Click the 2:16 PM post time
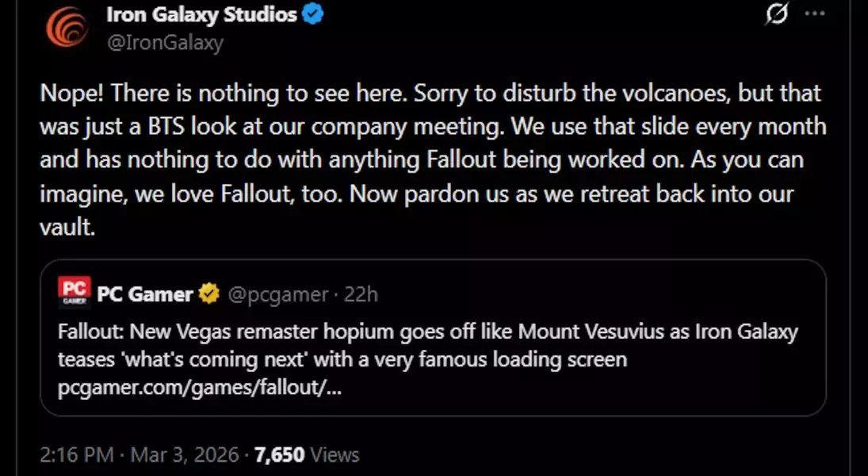Screen dimensions: 868x476 click(76, 455)
